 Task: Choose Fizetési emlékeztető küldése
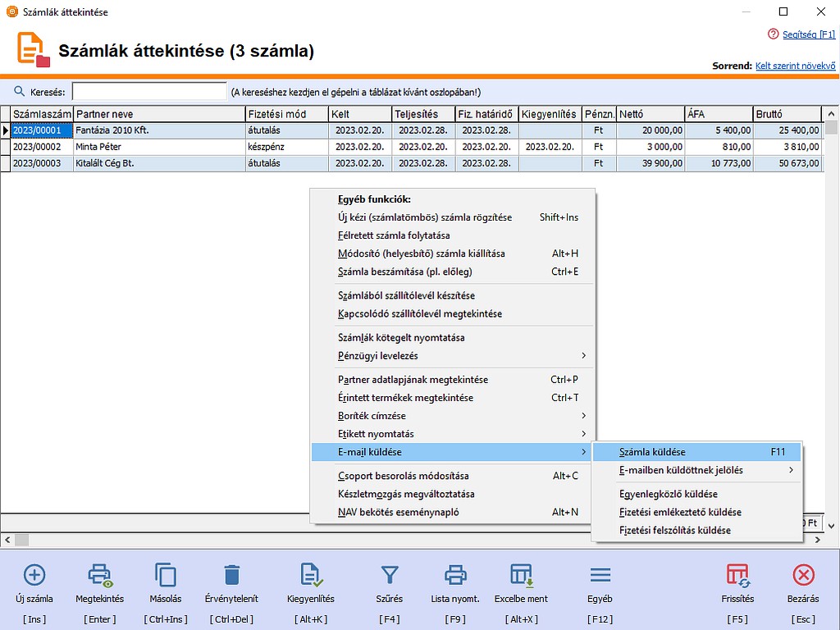pos(680,512)
